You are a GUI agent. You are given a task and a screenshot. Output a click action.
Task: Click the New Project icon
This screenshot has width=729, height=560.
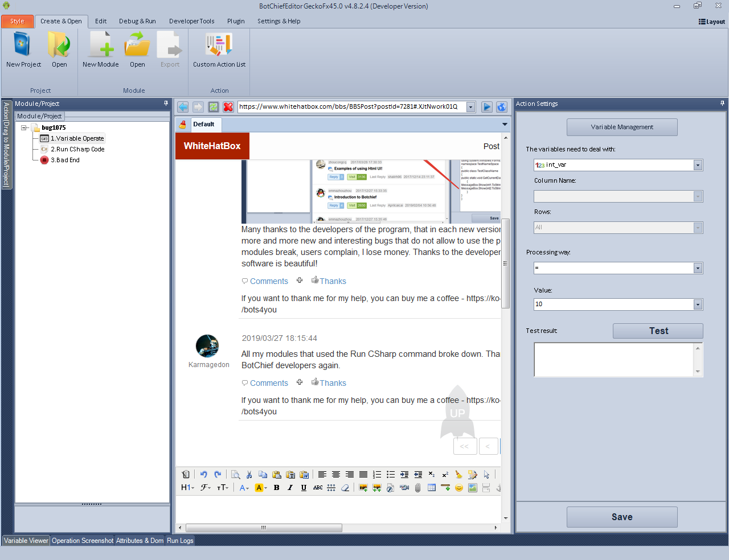[x=23, y=46]
